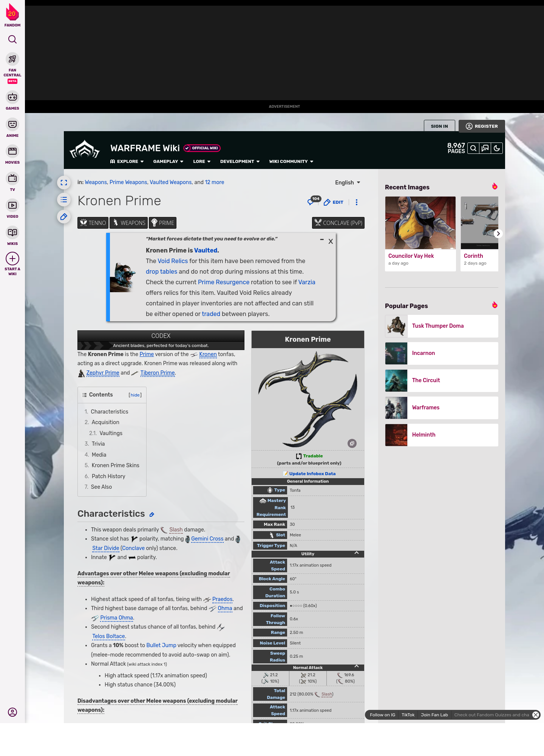544x756 pixels.
Task: Open the Games controller icon
Action: [x=12, y=97]
